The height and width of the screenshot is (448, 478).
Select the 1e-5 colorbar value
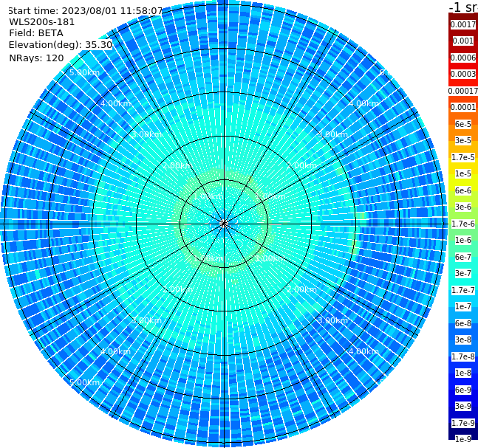tap(463, 173)
